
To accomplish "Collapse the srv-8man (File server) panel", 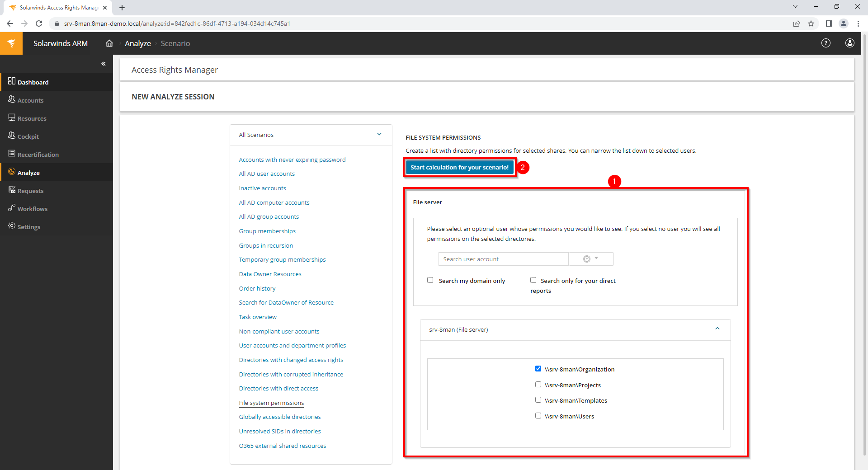I will [x=717, y=329].
